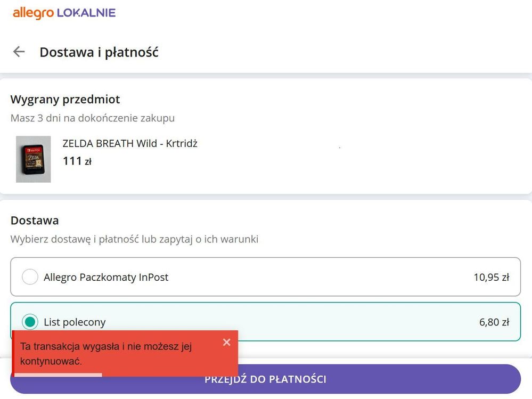Viewport: 532px width, 399px height.
Task: Dismiss the red error notification
Action: point(226,342)
